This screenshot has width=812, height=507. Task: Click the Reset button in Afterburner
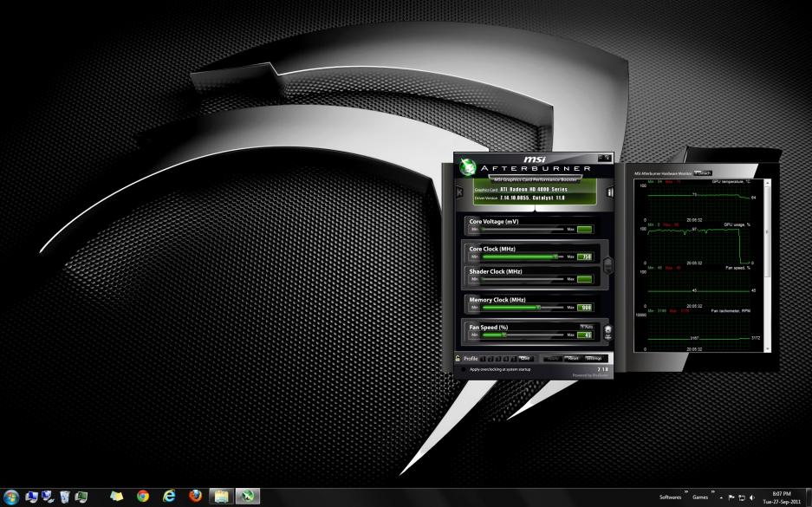click(x=574, y=359)
